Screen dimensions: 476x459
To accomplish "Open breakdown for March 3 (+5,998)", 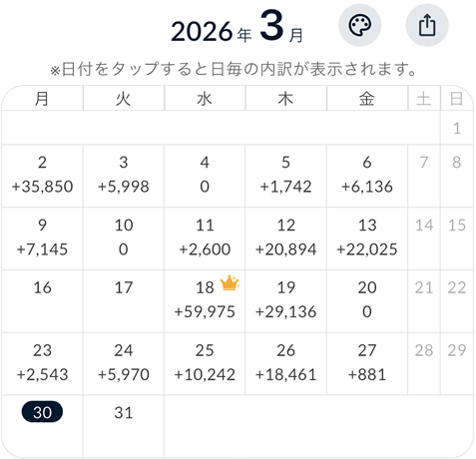I will [124, 176].
